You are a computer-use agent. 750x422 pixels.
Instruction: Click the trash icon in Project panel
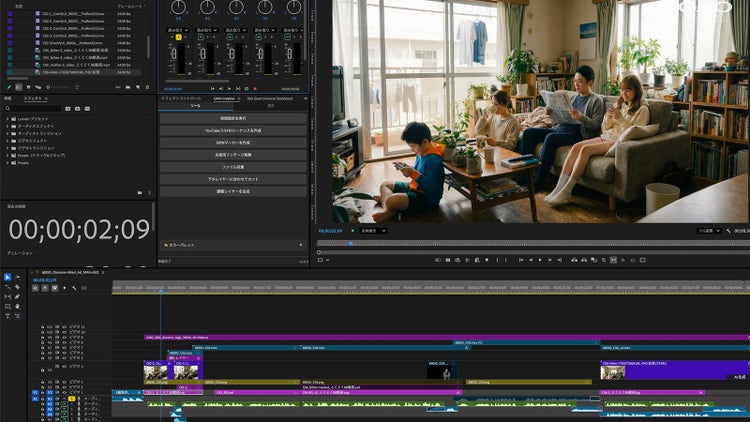pyautogui.click(x=147, y=87)
